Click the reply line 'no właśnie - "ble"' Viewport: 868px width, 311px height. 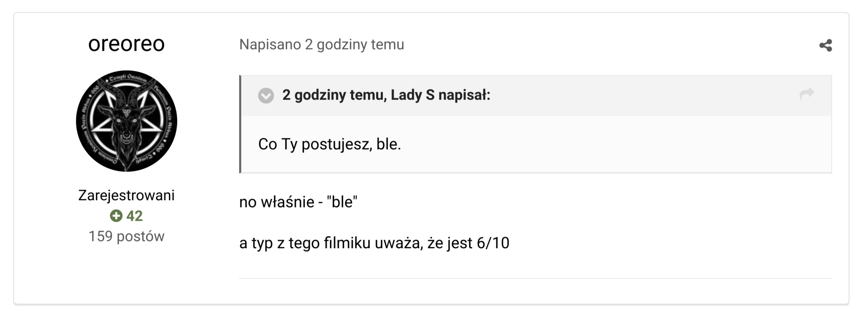tap(298, 202)
